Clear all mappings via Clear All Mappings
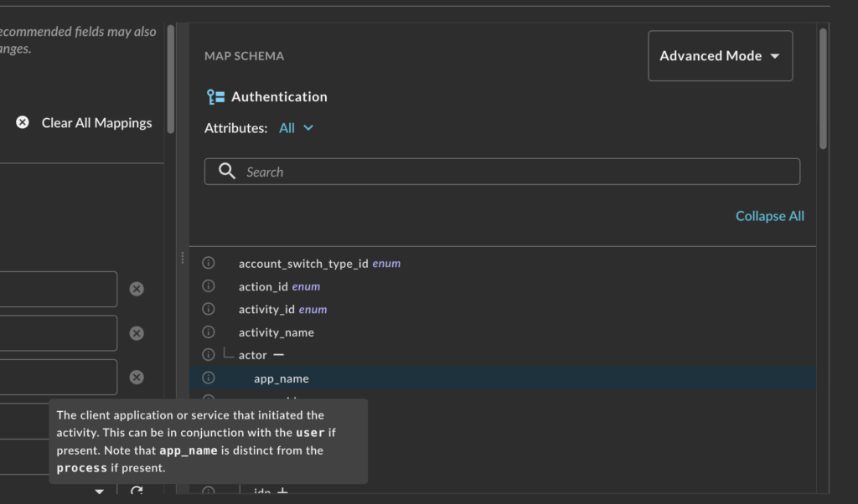The image size is (858, 504). [x=96, y=122]
